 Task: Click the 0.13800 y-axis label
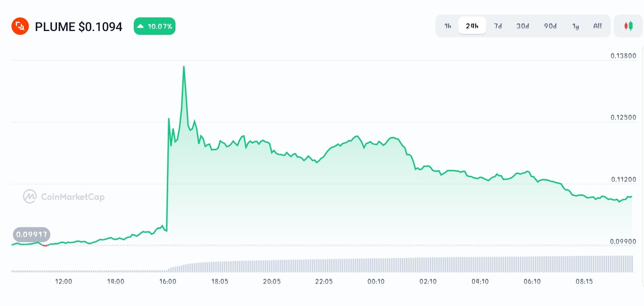click(623, 56)
